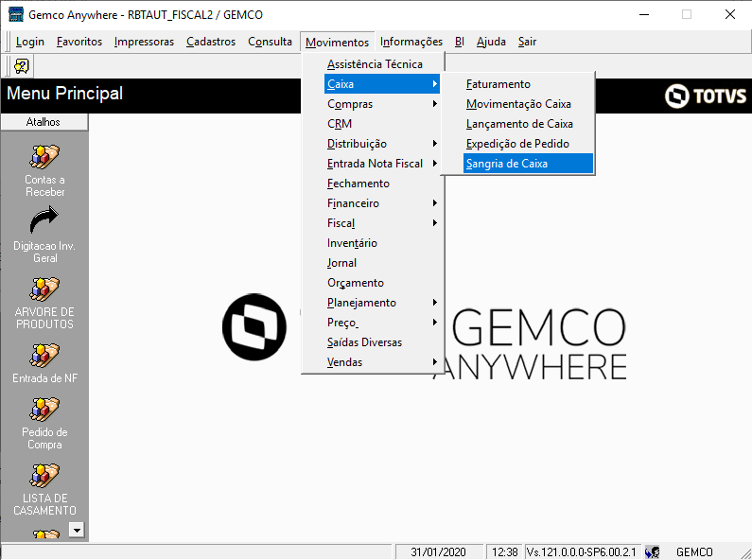Open the Consulta menu
The height and width of the screenshot is (560, 752).
[x=270, y=42]
